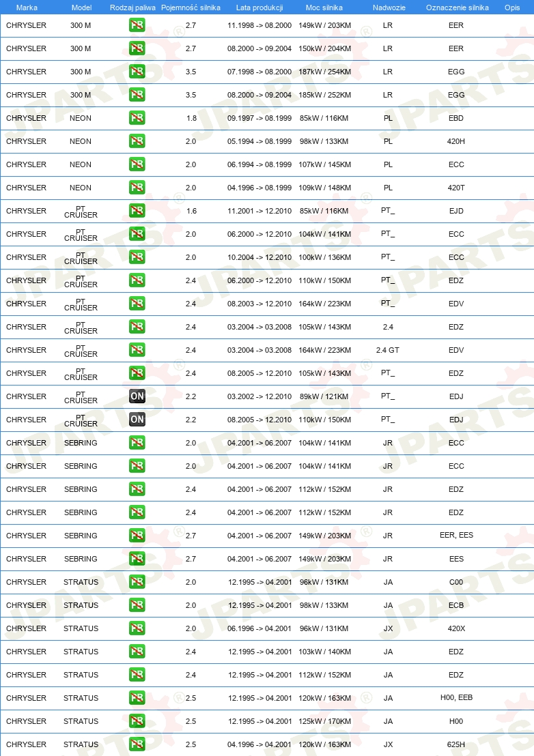Select engine code EJD cell
The width and height of the screenshot is (534, 756).
click(456, 211)
